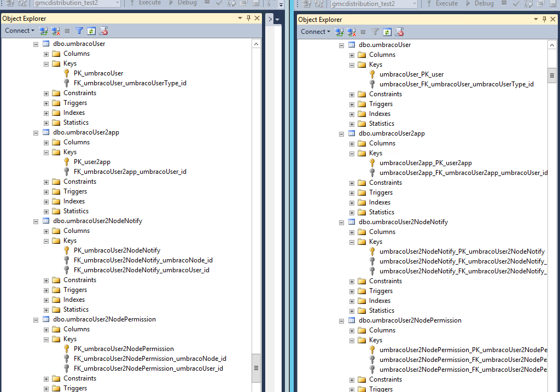Click Stop icon in left Object Explorer toolbar
The height and width of the screenshot is (392, 560).
(67, 31)
